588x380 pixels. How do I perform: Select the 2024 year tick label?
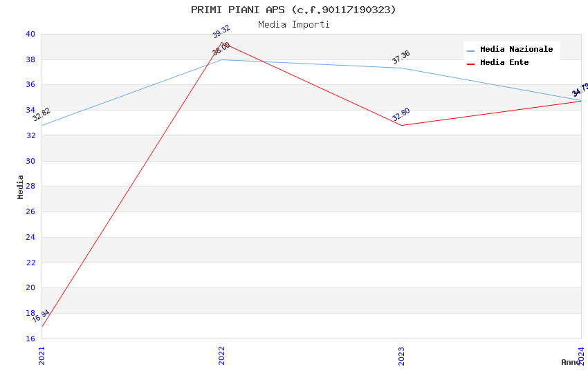581,355
